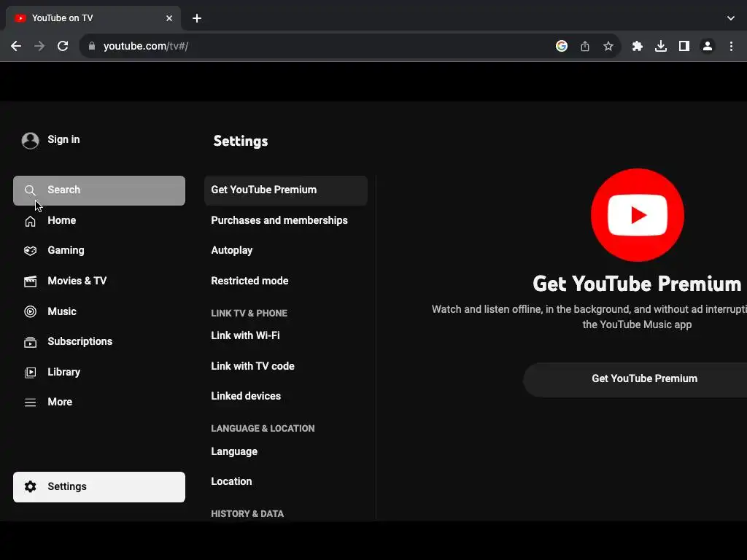Click the Settings page heading
Viewport: 747px width, 560px height.
click(x=241, y=141)
